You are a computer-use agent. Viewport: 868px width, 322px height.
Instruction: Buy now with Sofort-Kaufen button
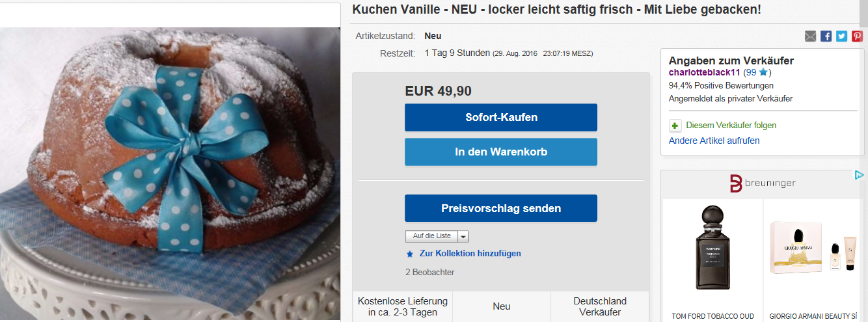click(x=501, y=118)
